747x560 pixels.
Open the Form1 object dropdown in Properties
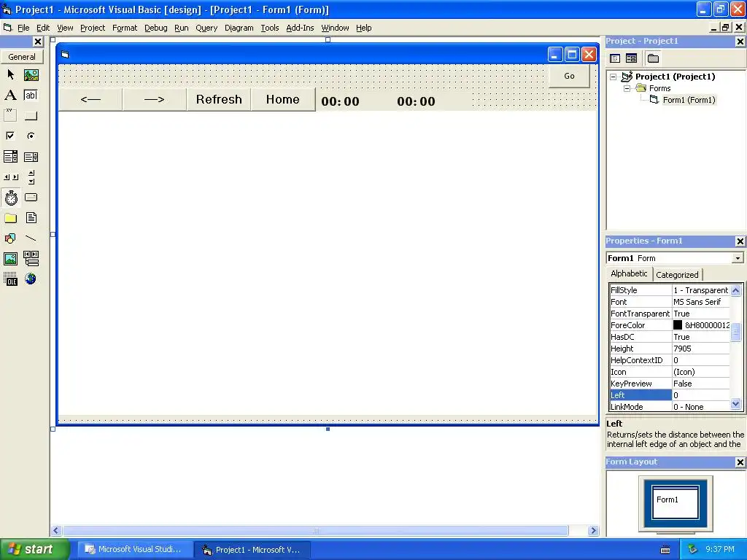click(738, 258)
